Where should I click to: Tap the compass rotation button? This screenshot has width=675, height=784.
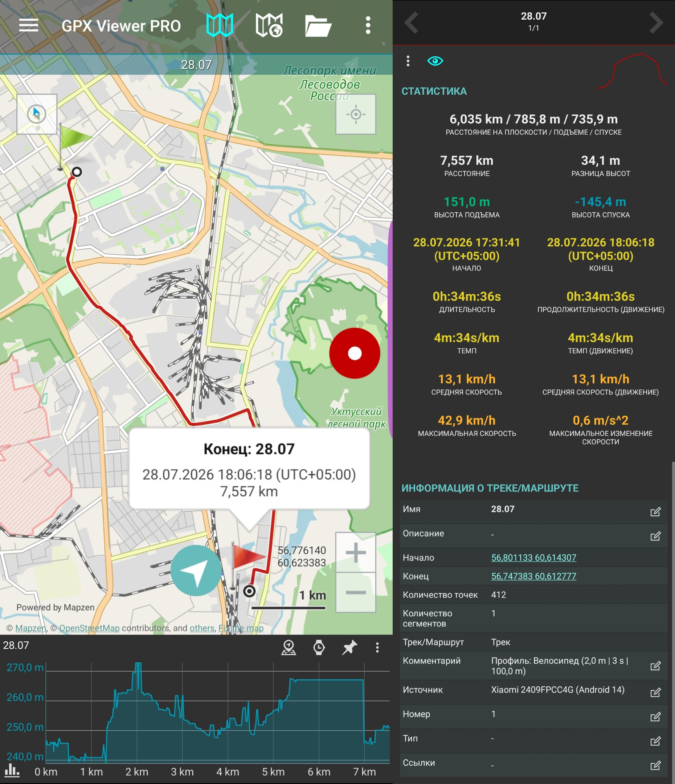click(37, 114)
